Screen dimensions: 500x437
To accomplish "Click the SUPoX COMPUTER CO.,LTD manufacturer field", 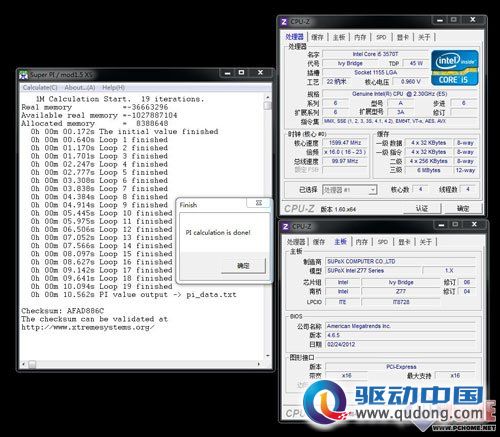I will [x=401, y=261].
